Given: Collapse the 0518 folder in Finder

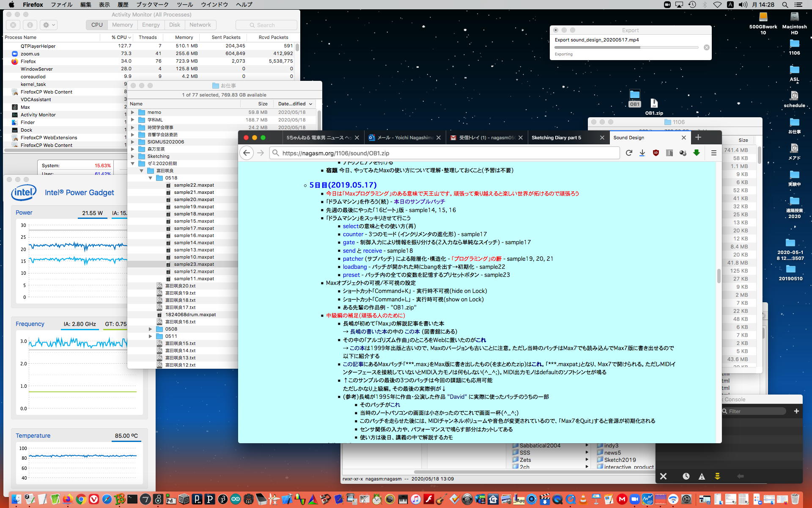Looking at the screenshot, I should pyautogui.click(x=150, y=178).
